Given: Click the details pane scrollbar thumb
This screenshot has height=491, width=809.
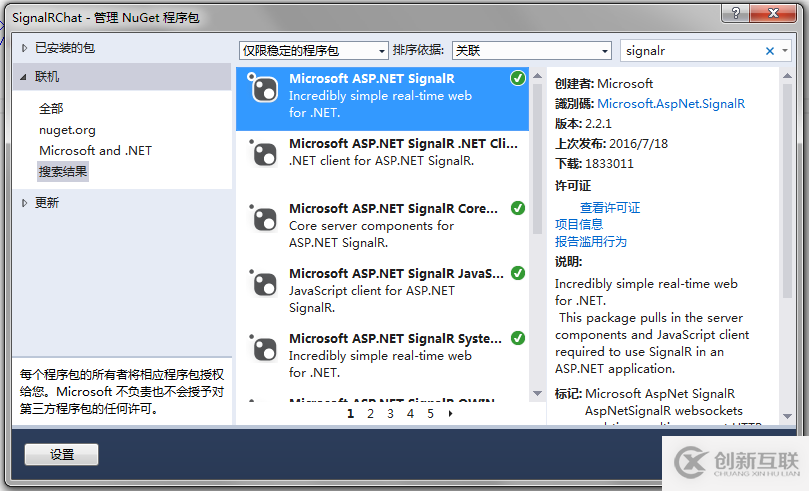Looking at the screenshot, I should tap(787, 191).
